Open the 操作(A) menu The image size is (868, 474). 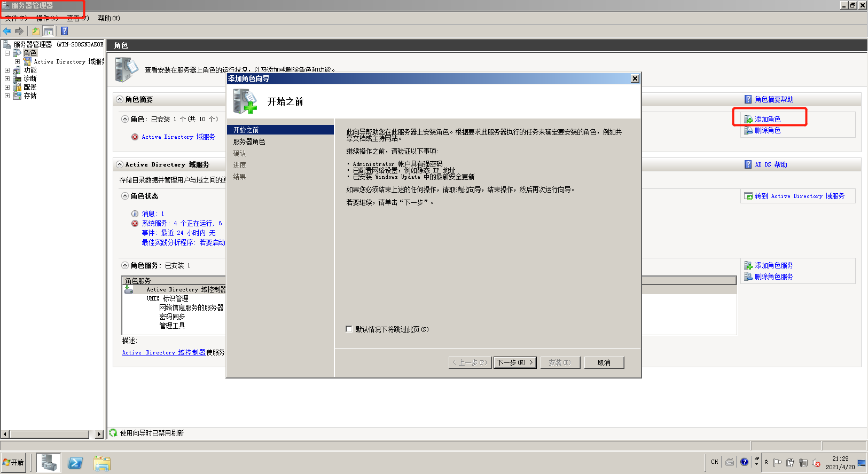pyautogui.click(x=47, y=18)
